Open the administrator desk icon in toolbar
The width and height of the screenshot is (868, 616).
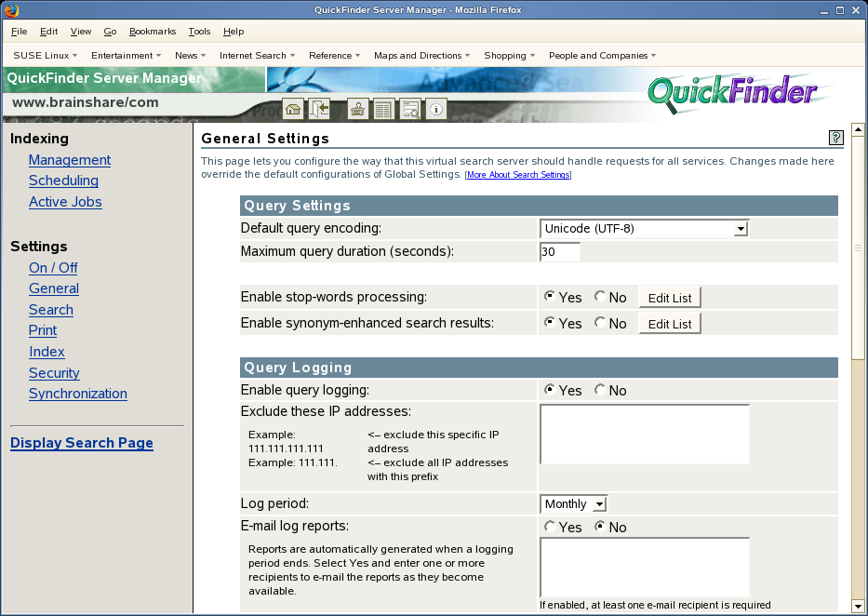point(357,109)
